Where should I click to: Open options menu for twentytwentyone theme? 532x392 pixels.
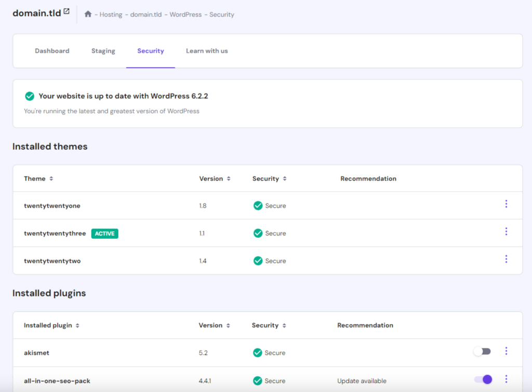pos(506,204)
